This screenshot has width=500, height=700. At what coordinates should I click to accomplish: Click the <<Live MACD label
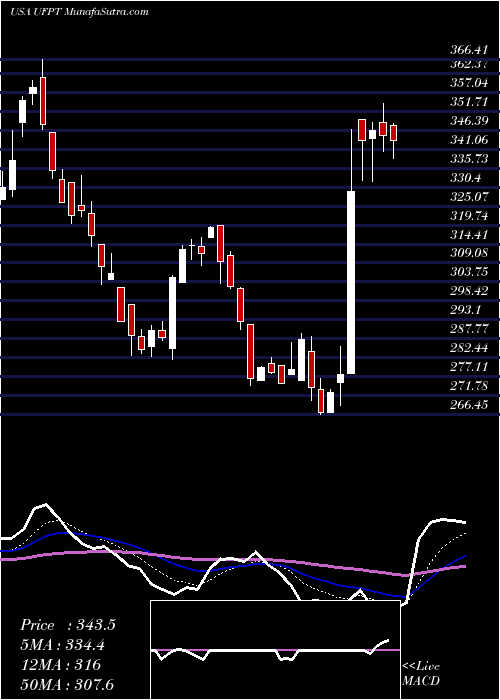click(x=421, y=673)
